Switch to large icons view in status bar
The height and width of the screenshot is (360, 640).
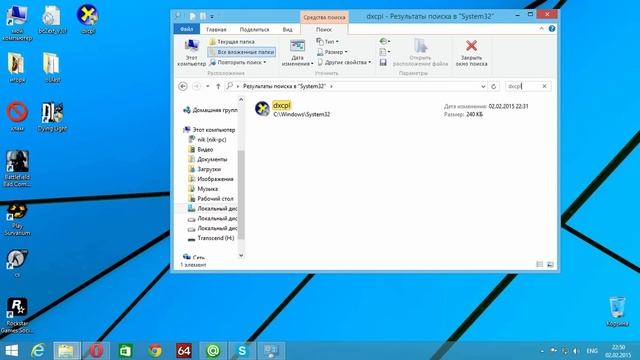point(550,264)
